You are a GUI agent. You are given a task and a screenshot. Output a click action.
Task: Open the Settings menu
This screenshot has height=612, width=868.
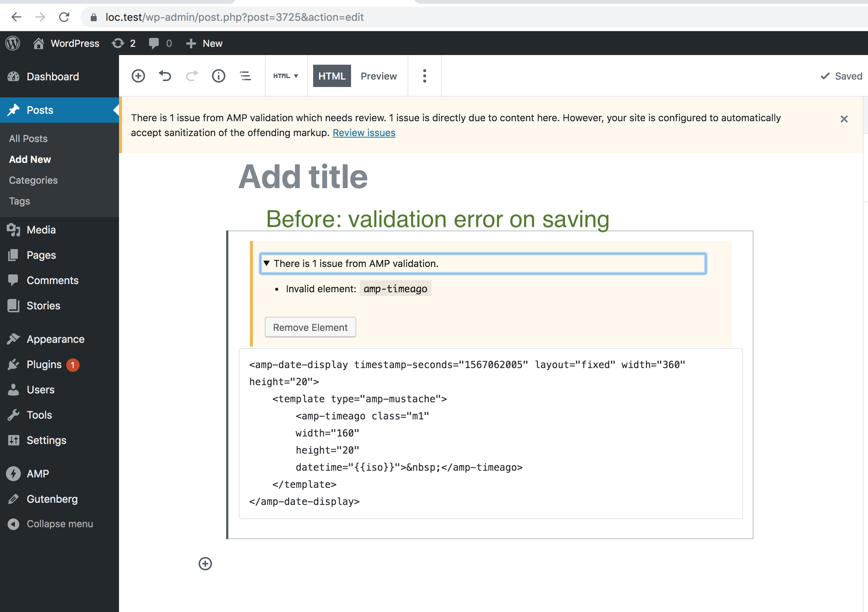point(60,440)
